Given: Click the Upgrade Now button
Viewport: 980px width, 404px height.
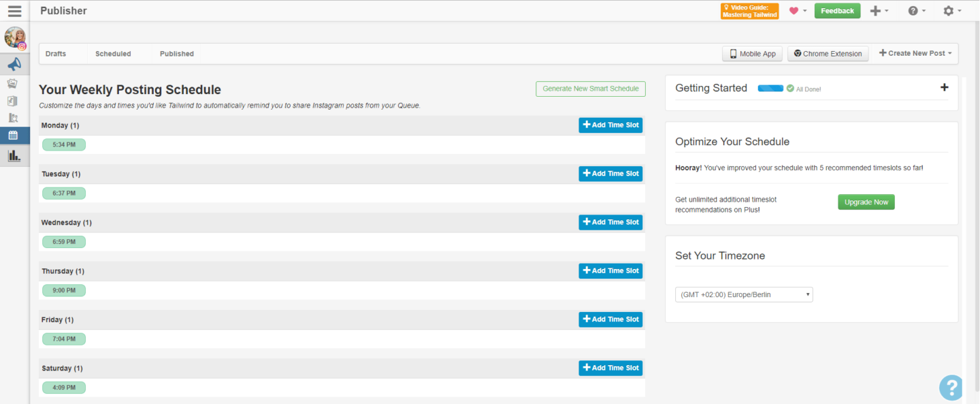Looking at the screenshot, I should click(x=866, y=202).
